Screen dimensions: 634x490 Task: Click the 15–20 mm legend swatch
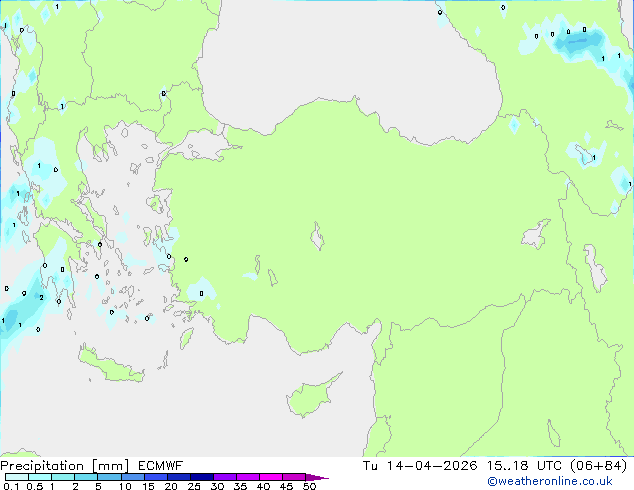pyautogui.click(x=155, y=477)
